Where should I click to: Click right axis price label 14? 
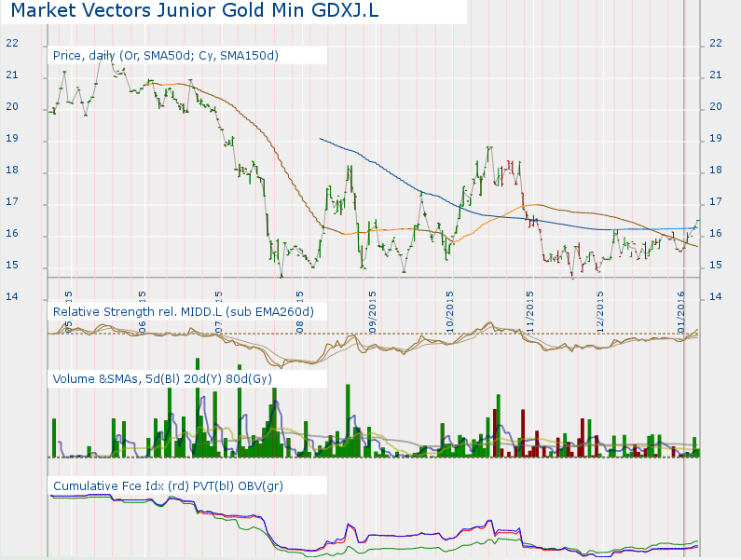(716, 296)
